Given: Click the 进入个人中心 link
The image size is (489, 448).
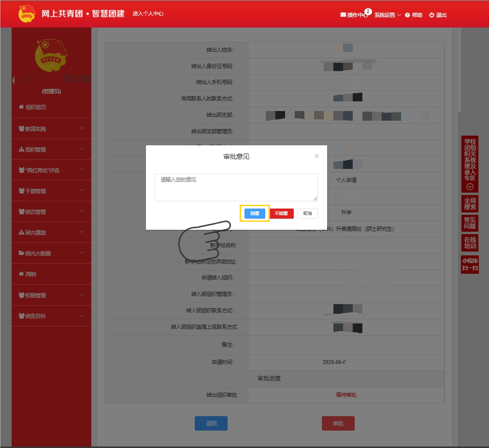Looking at the screenshot, I should 148,14.
